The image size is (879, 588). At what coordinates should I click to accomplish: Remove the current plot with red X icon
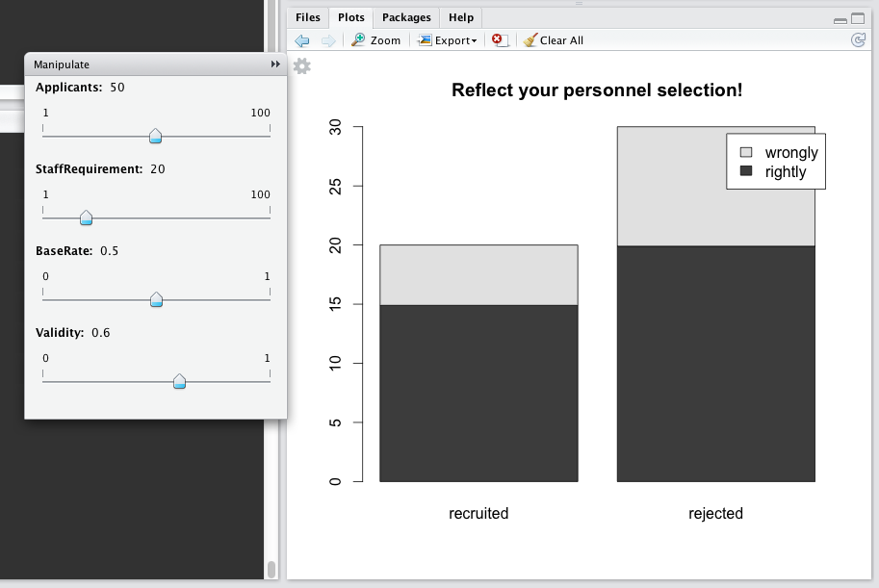[x=499, y=40]
